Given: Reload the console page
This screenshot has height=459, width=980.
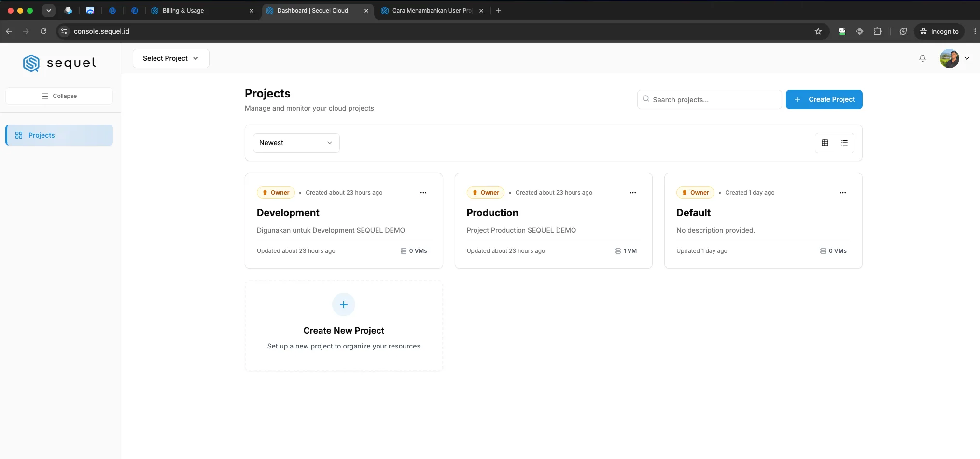Looking at the screenshot, I should click(43, 31).
